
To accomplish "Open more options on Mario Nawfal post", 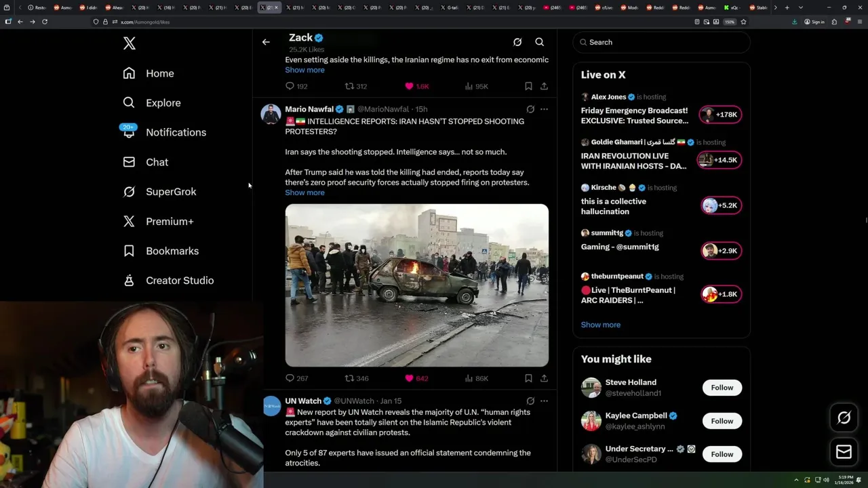I will pyautogui.click(x=544, y=109).
